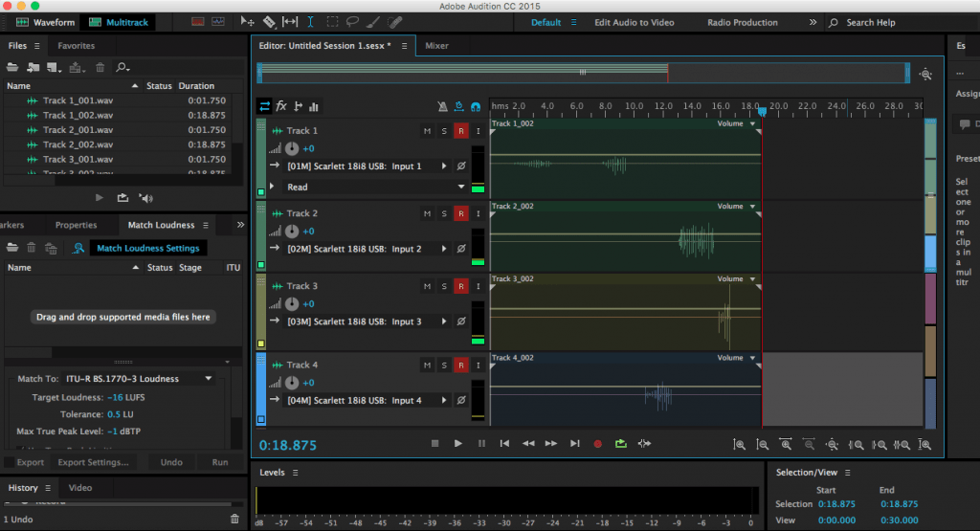Click Skip Selection icon in the transport
Viewport: 980px width, 531px height.
644,444
